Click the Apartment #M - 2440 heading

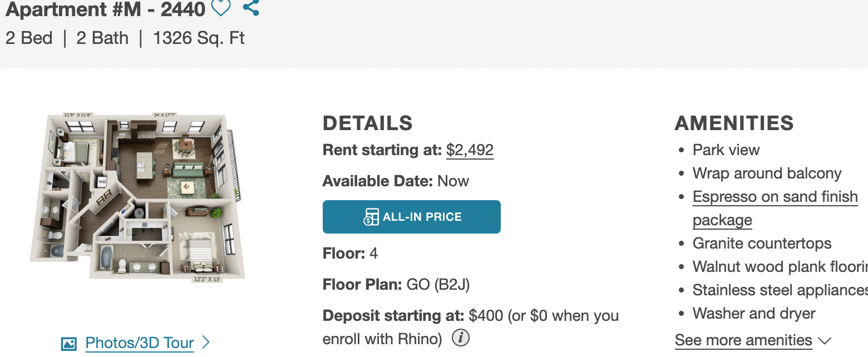click(x=106, y=8)
